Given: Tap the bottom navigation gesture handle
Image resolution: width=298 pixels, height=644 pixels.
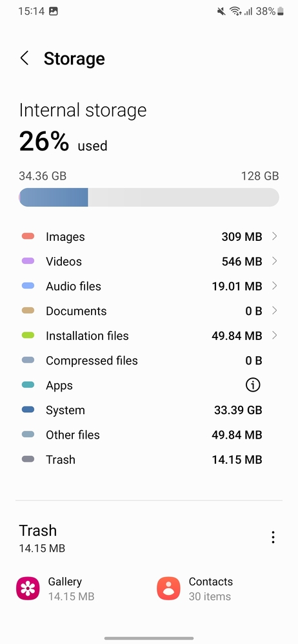Looking at the screenshot, I should pos(149,638).
